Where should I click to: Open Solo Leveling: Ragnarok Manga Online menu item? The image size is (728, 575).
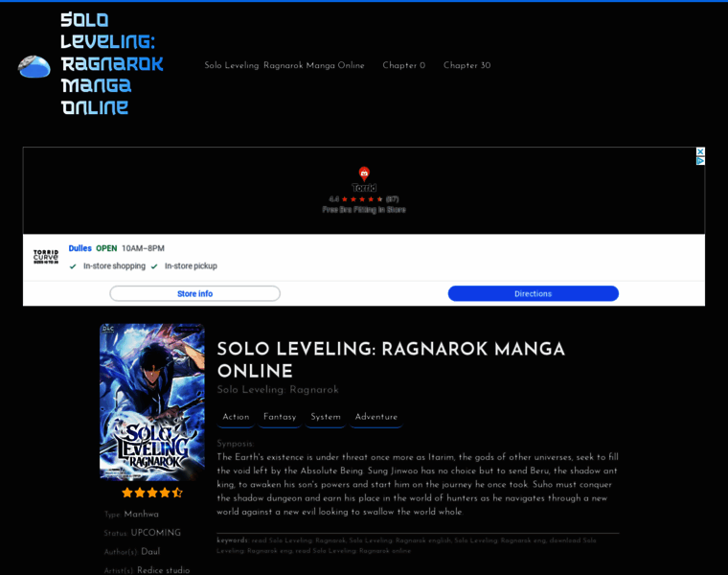click(x=284, y=65)
